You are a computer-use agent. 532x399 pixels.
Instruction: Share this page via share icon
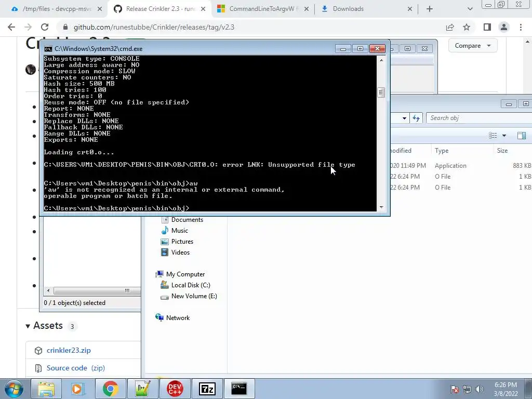point(450,27)
